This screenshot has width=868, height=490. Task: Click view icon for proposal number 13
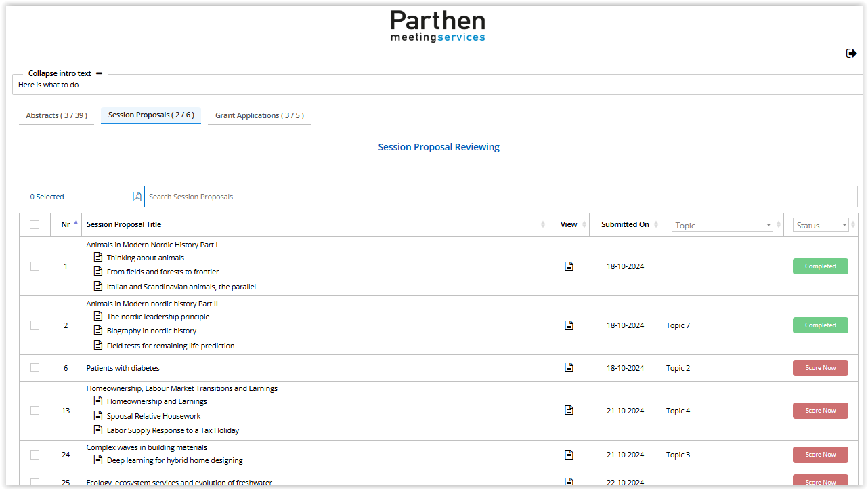569,410
